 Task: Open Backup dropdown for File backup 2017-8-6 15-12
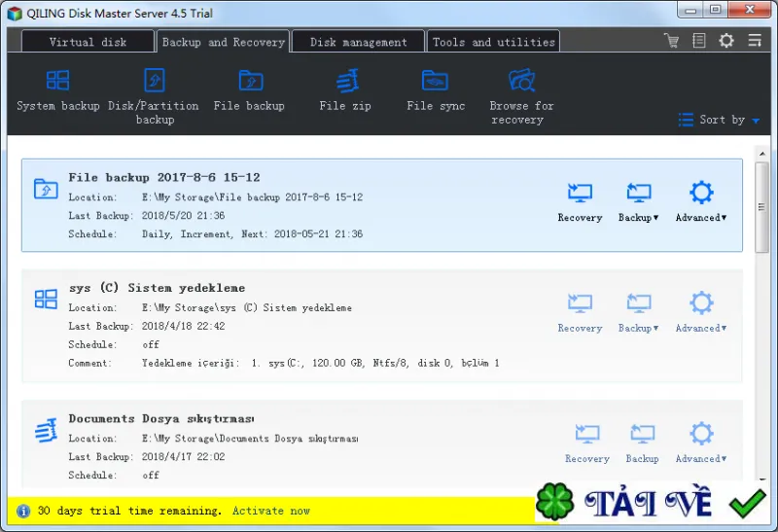click(639, 202)
